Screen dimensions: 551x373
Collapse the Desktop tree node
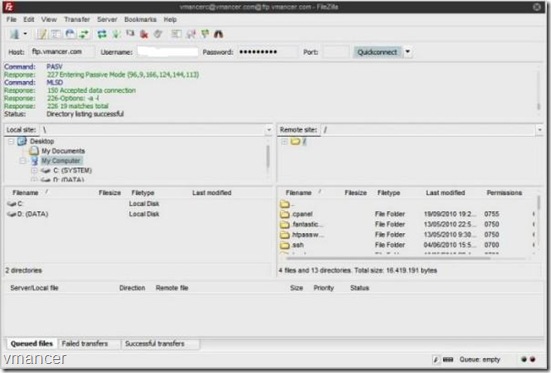[11, 141]
